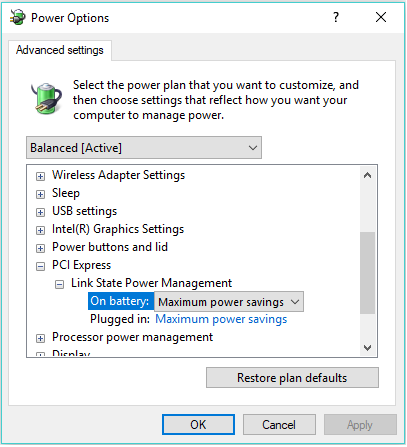
Task: Open On battery Maximum power savings dropdown
Action: click(229, 302)
